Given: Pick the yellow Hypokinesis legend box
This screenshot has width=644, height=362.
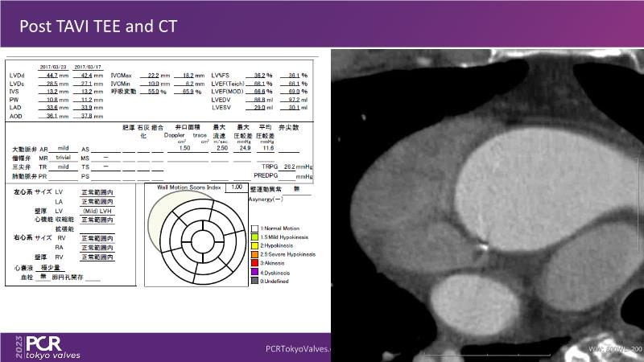Looking at the screenshot, I should (254, 245).
